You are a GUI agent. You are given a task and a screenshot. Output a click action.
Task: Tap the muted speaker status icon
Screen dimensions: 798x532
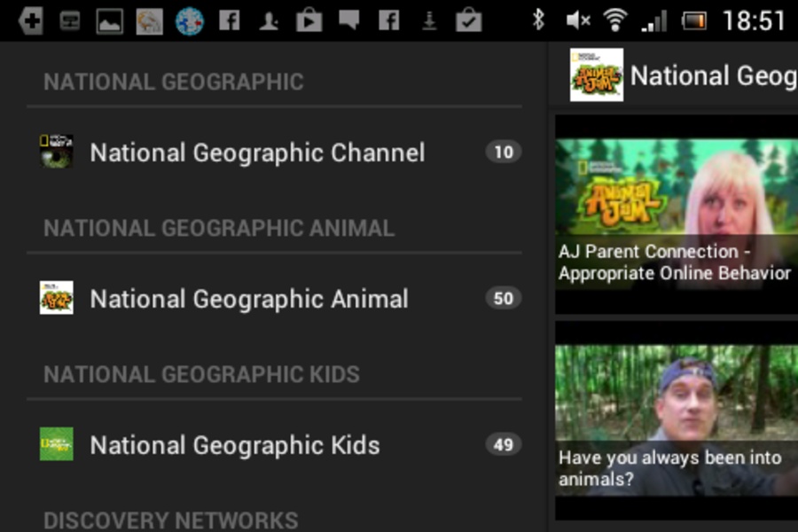click(577, 21)
